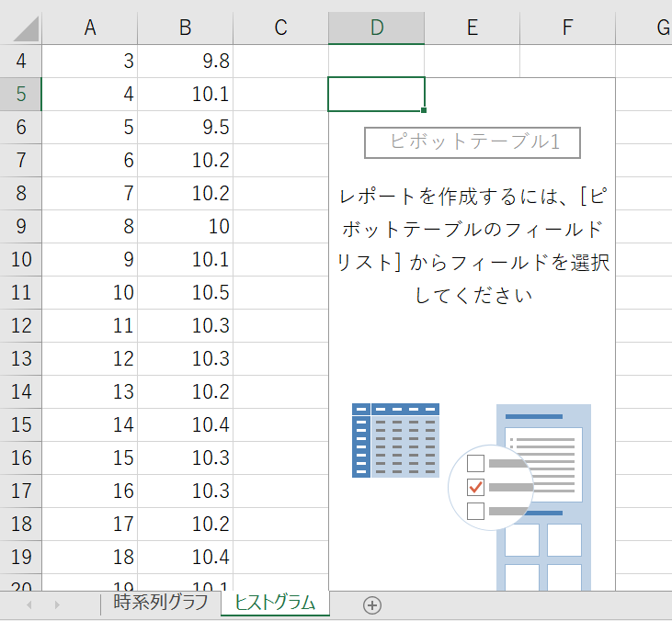Select row 16 header

(20, 457)
